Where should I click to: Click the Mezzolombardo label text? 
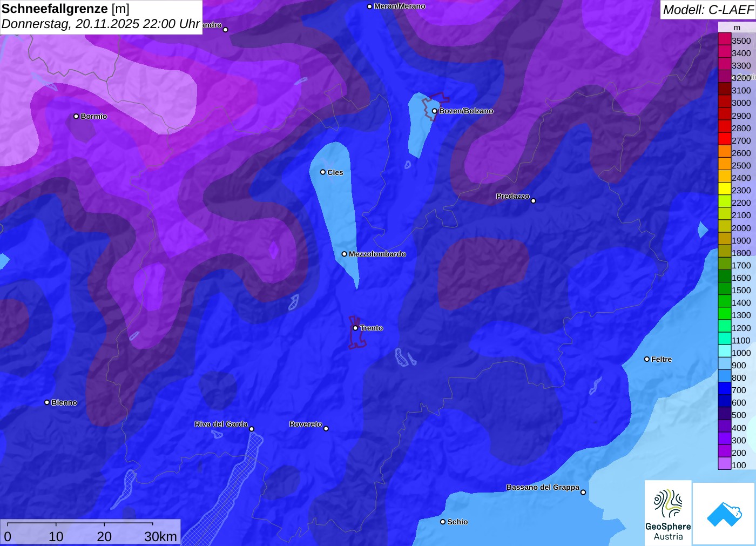pos(377,254)
